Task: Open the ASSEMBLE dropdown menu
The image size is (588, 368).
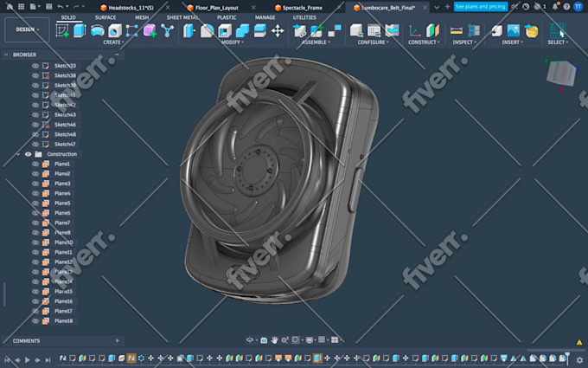Action: click(x=316, y=42)
